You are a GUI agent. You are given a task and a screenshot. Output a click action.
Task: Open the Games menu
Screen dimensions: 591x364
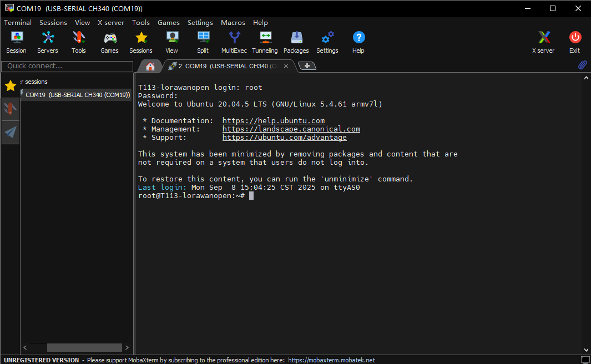click(x=169, y=23)
